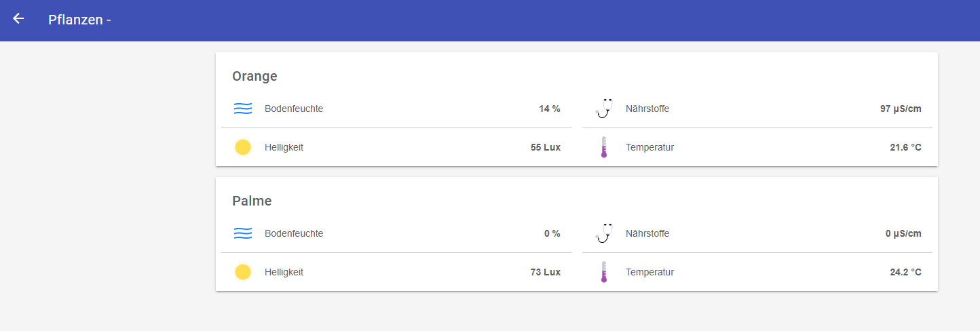The width and height of the screenshot is (980, 331).
Task: Click the Palme soil moisture waves icon
Action: coord(243,233)
